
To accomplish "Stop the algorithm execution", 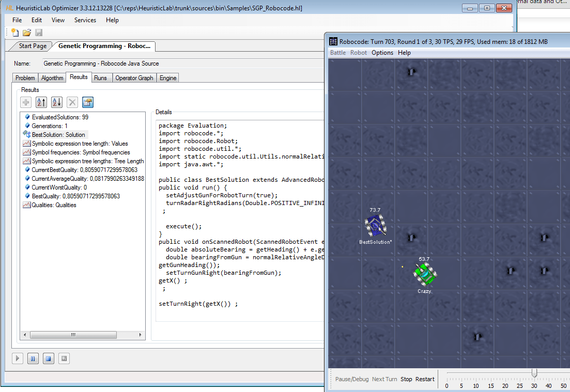I will [48, 358].
